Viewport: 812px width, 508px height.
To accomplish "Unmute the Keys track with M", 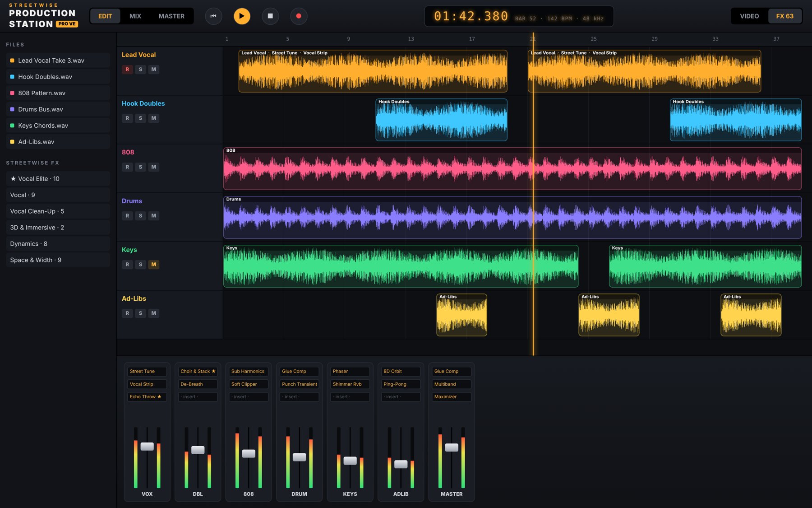I will (x=154, y=265).
